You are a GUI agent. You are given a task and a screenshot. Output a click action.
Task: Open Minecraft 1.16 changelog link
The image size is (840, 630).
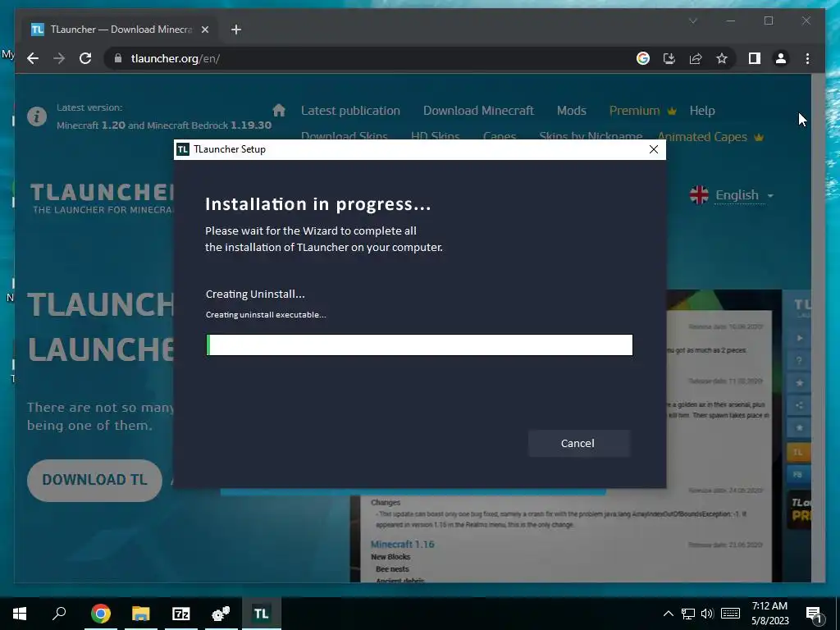click(402, 545)
